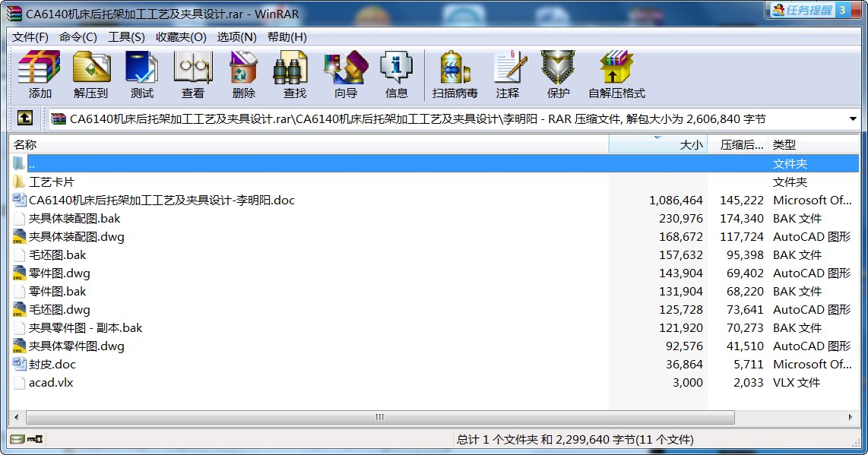This screenshot has width=868, height=455.
Task: Sort by 大小 column header
Action: [x=658, y=145]
